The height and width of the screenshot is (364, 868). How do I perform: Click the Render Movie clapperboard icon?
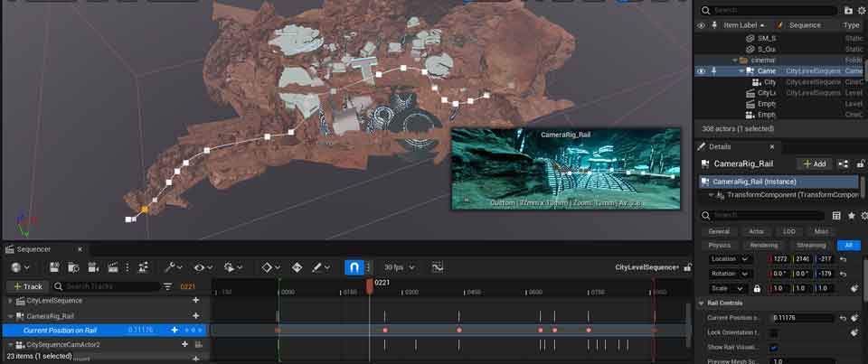click(114, 267)
